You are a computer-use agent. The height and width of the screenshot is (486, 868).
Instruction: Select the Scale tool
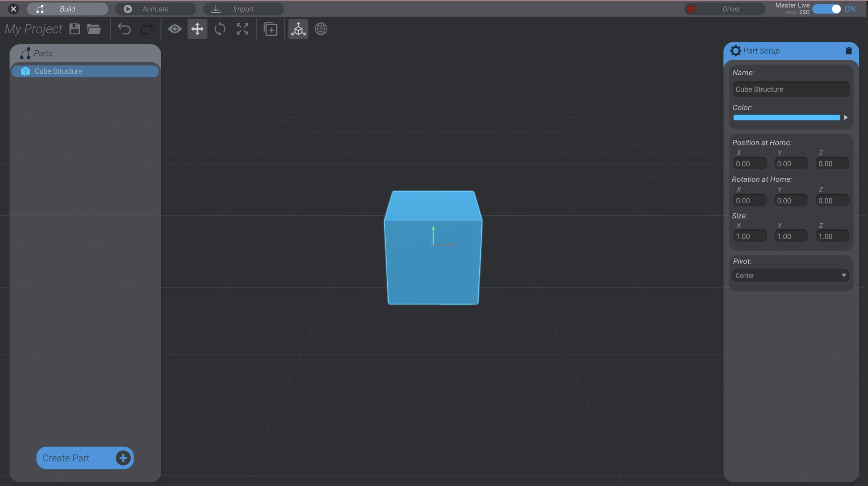[x=242, y=29]
